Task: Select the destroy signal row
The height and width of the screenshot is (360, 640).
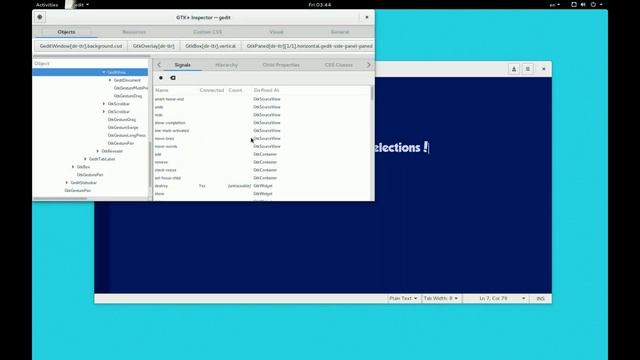Action: [262, 186]
